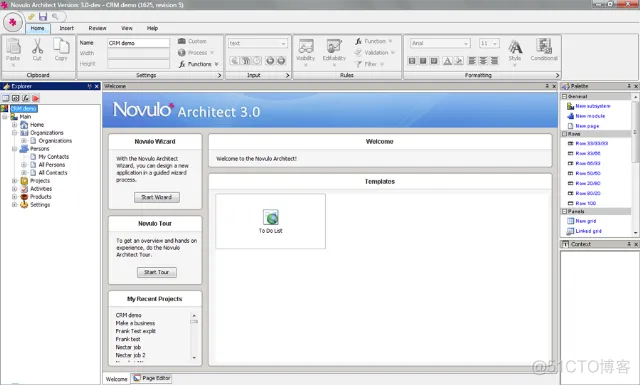Click the magnifier icon in quick access toolbar

pyautogui.click(x=55, y=17)
